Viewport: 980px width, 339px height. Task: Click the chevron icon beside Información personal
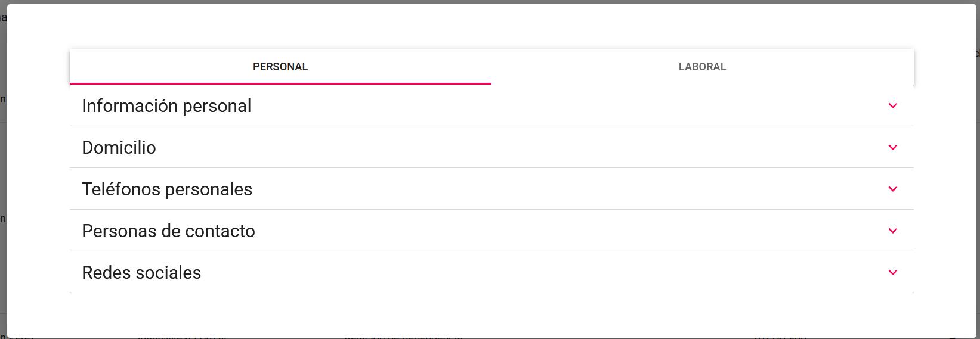click(x=892, y=105)
